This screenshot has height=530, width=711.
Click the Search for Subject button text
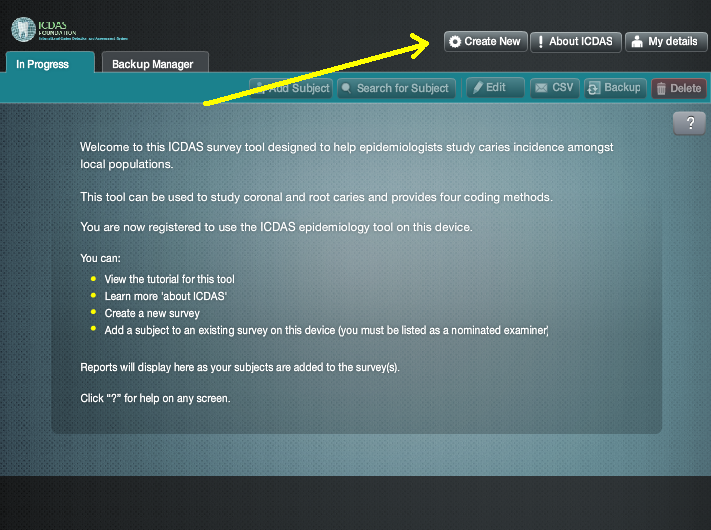coord(402,88)
